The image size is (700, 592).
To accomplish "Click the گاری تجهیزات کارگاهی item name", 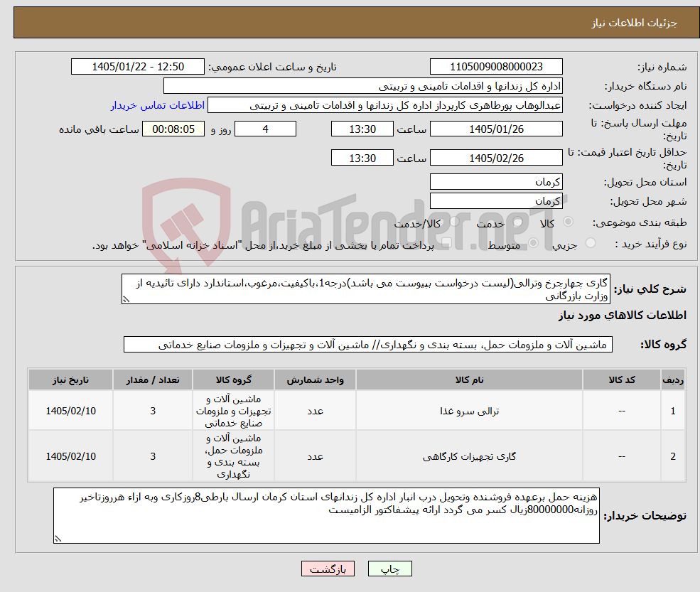I will [x=469, y=456].
